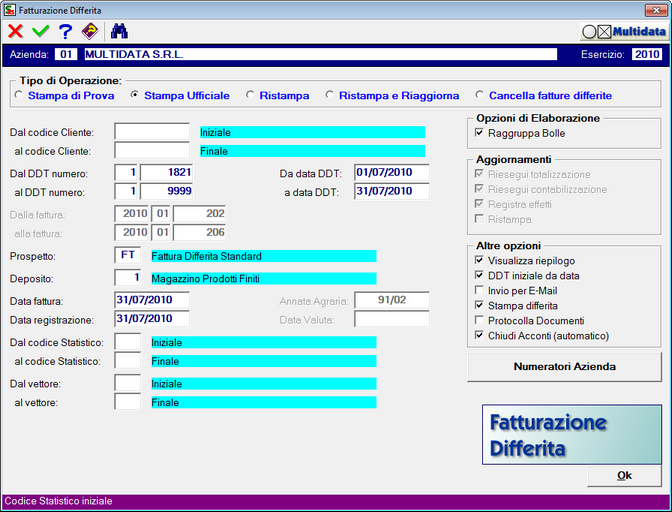The image size is (672, 512).
Task: Click a data DDT field 31/07/2010
Action: 392,192
